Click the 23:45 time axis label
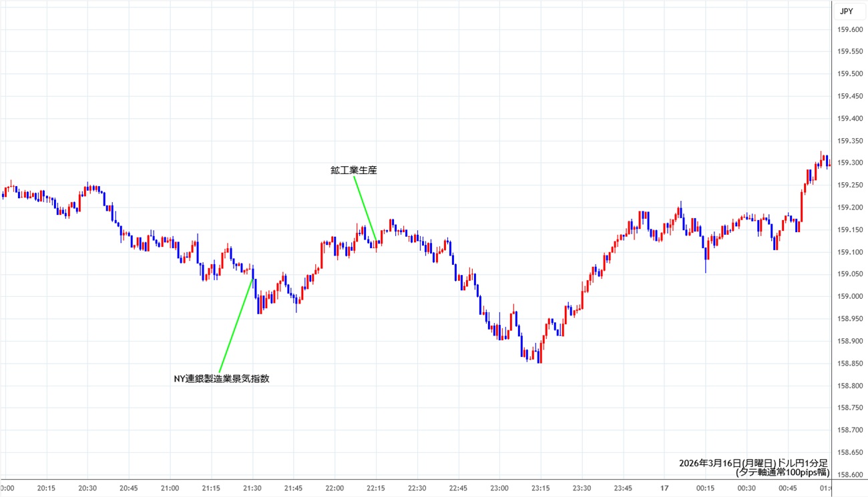 623,488
